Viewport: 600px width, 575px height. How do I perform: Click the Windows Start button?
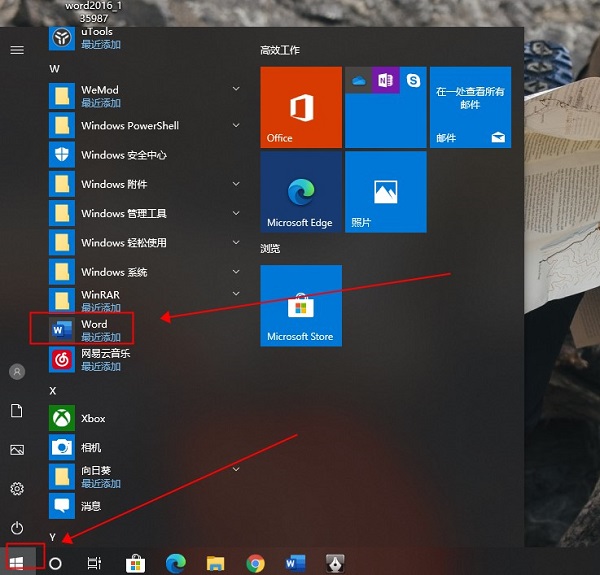(x=18, y=562)
